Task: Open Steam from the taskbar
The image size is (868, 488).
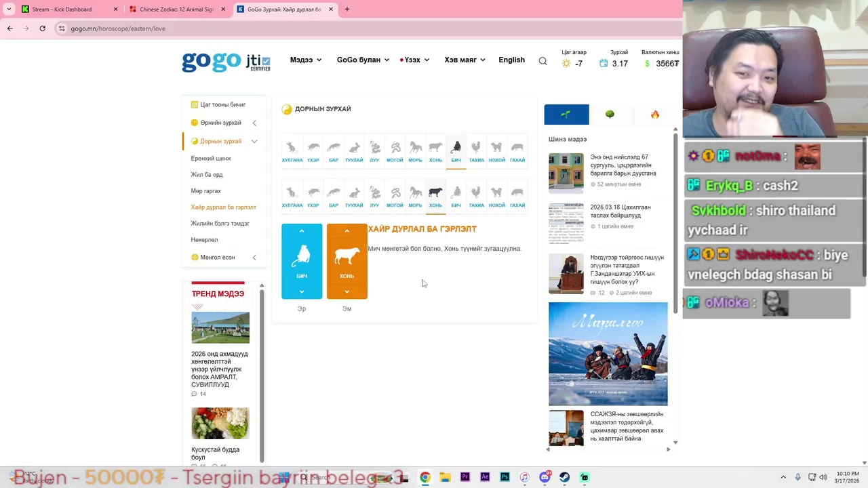Action: 564,477
